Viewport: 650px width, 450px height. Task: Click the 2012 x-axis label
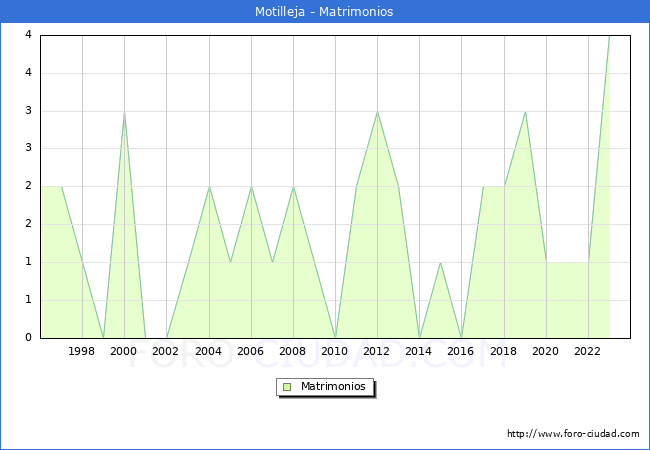377,351
